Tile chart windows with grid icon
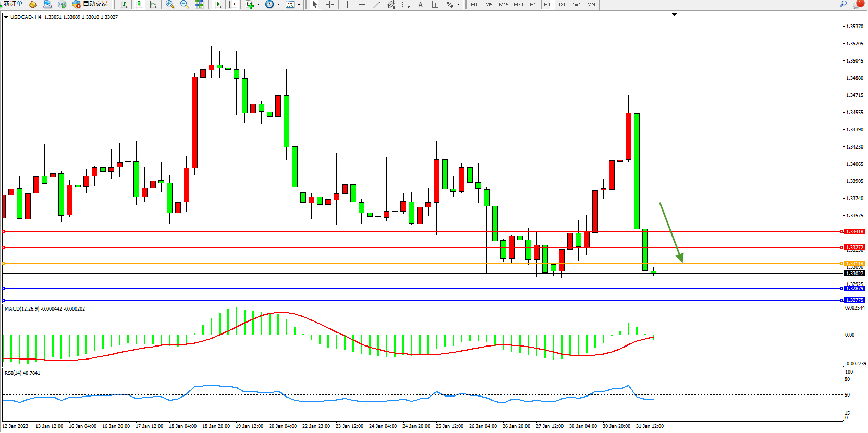868x433 pixels. point(199,5)
